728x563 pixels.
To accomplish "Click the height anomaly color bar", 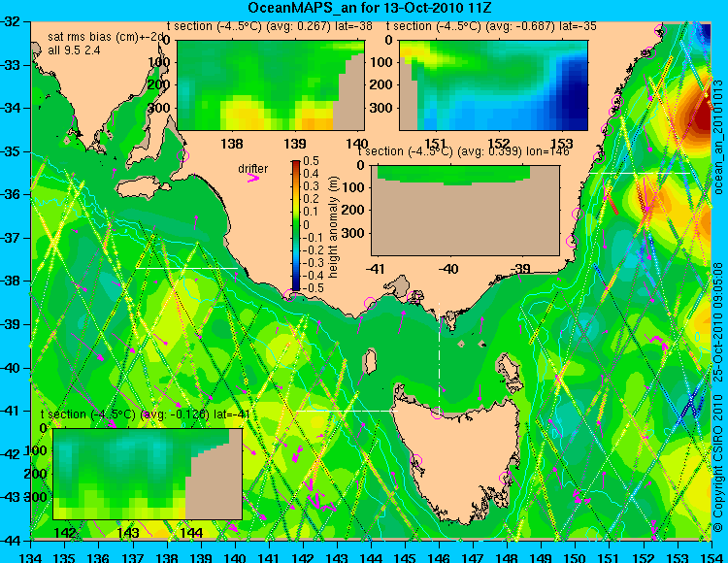I will 296,226.
